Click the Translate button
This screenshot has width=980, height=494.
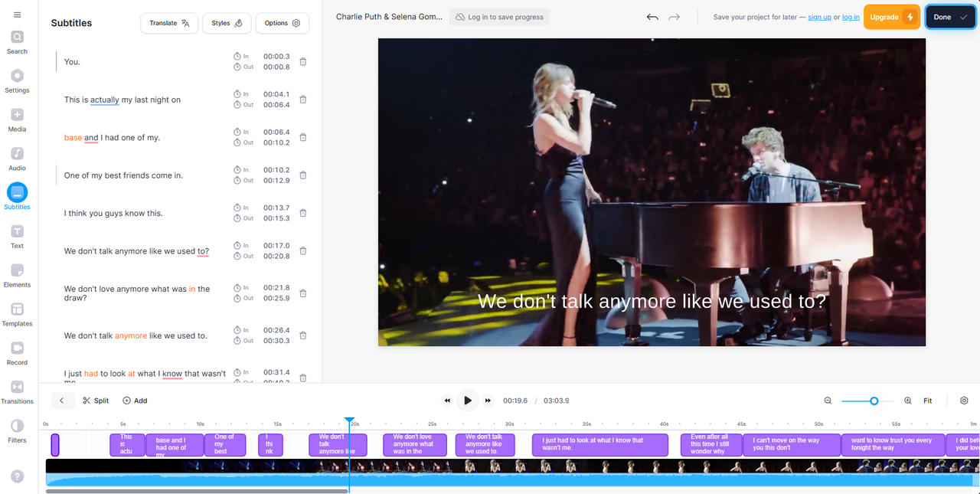tap(169, 23)
